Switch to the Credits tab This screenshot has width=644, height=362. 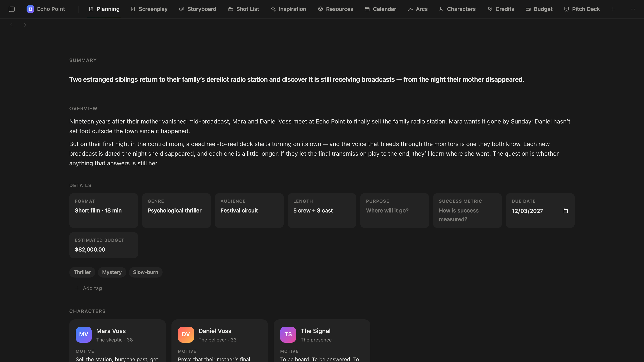[x=501, y=9]
